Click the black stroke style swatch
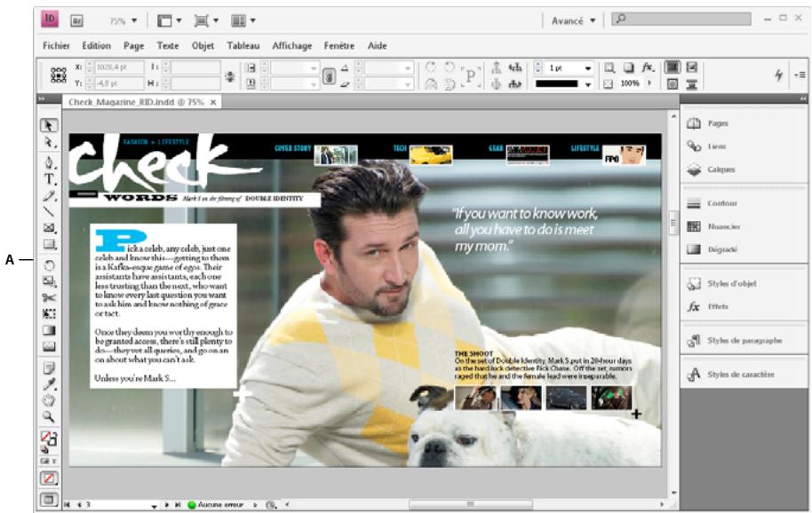812x513 pixels. [557, 83]
